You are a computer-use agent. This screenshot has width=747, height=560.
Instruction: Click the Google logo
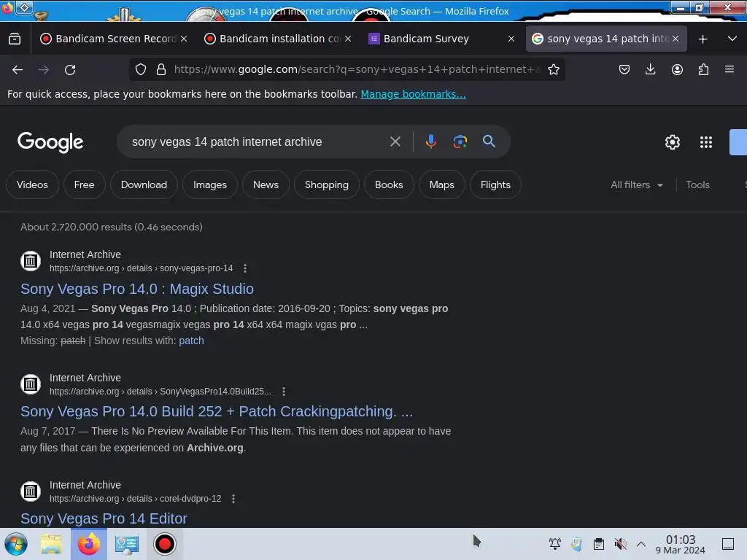tap(50, 142)
